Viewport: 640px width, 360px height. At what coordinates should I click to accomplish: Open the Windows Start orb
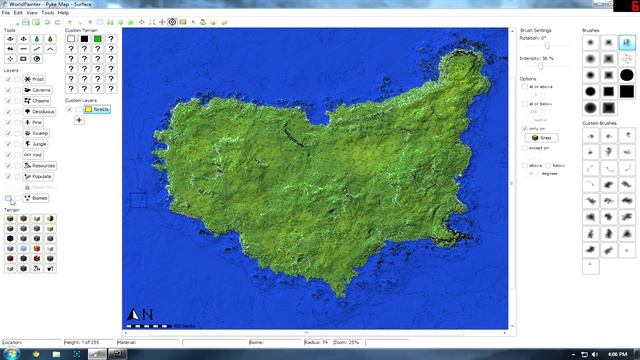11,353
